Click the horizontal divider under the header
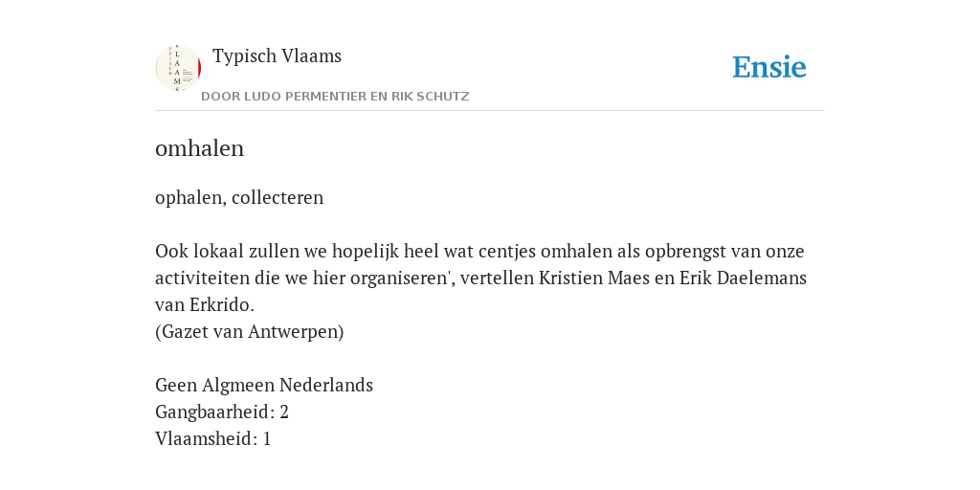 coord(490,111)
